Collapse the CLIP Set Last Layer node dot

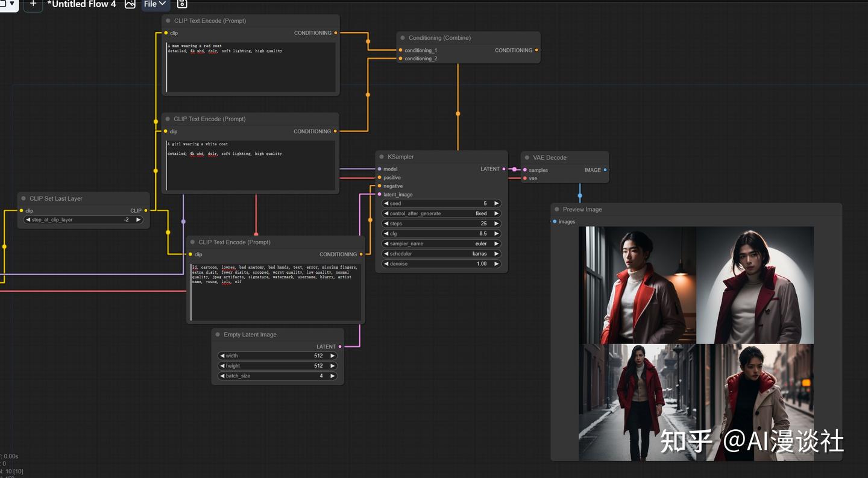(24, 199)
